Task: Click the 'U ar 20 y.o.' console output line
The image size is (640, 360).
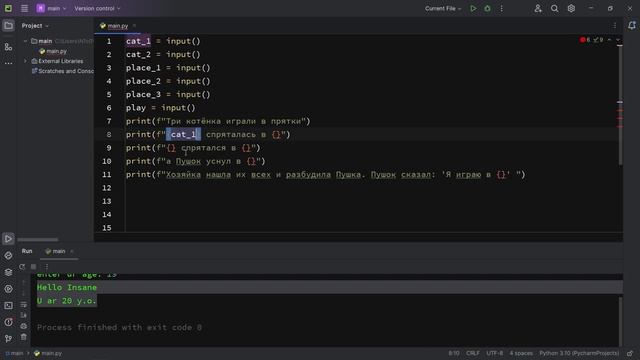Action: coord(67,301)
